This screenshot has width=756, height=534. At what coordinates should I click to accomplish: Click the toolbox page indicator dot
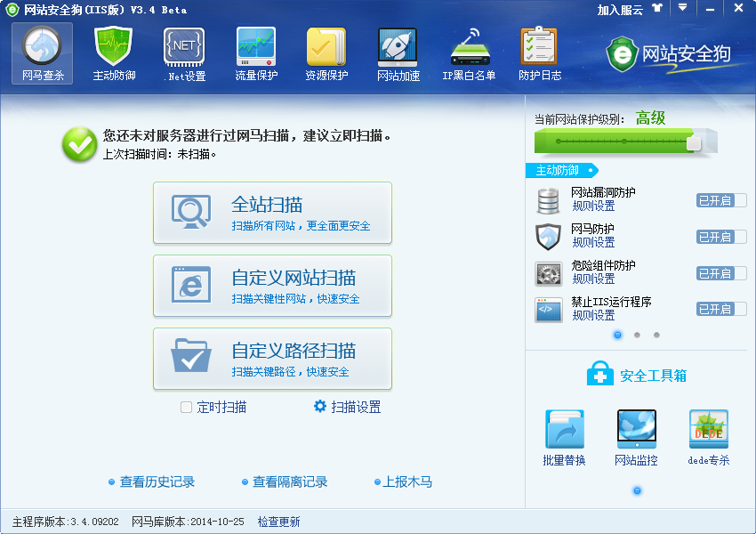637,490
